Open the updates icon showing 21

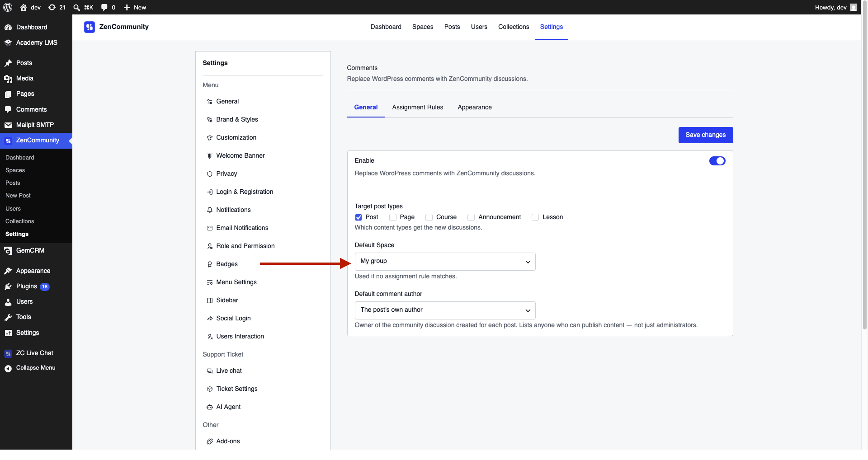(57, 7)
